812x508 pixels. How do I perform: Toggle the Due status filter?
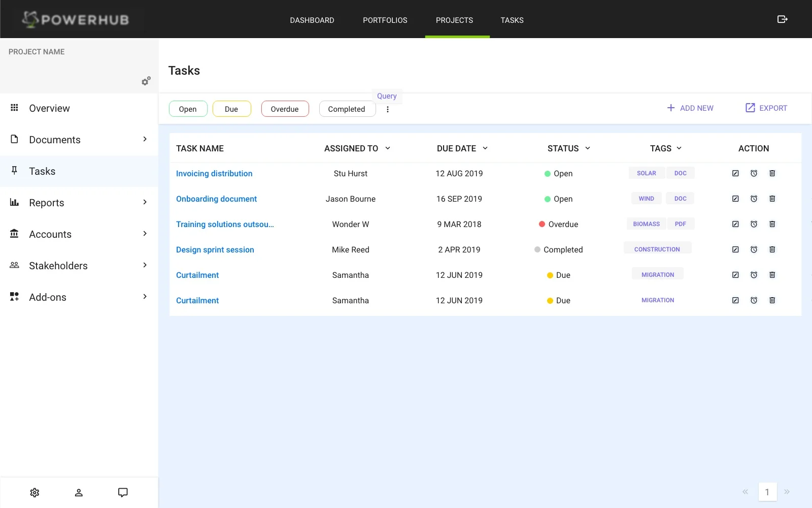[x=231, y=109]
